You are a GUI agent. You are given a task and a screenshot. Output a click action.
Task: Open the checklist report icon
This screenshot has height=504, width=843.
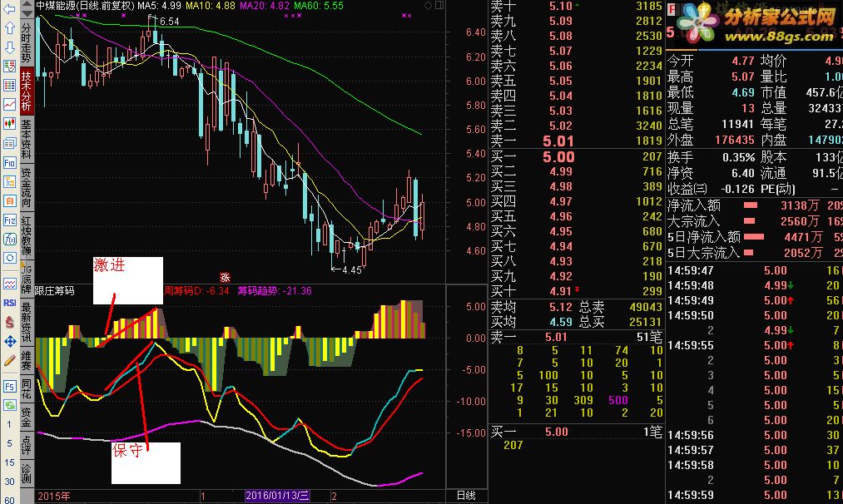point(9,66)
